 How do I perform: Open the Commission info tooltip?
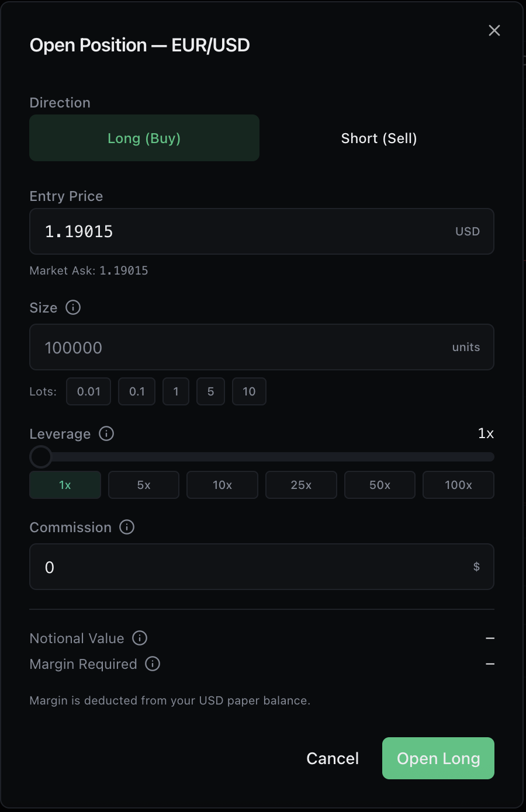127,527
